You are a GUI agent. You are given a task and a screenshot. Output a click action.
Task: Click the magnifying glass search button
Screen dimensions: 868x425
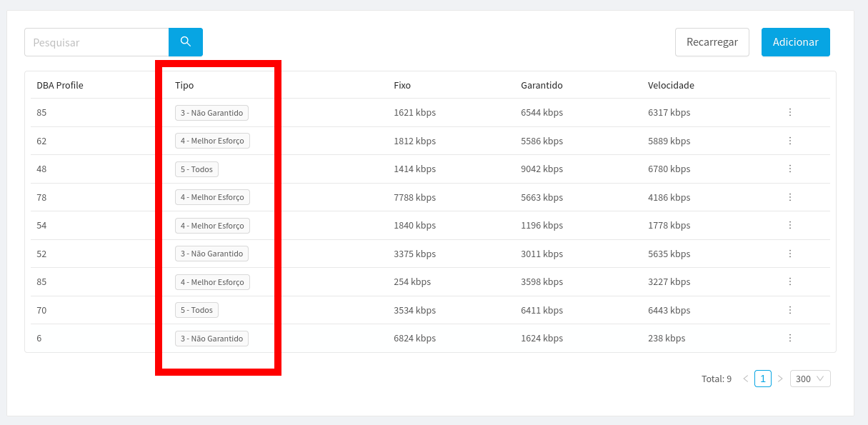coord(186,42)
